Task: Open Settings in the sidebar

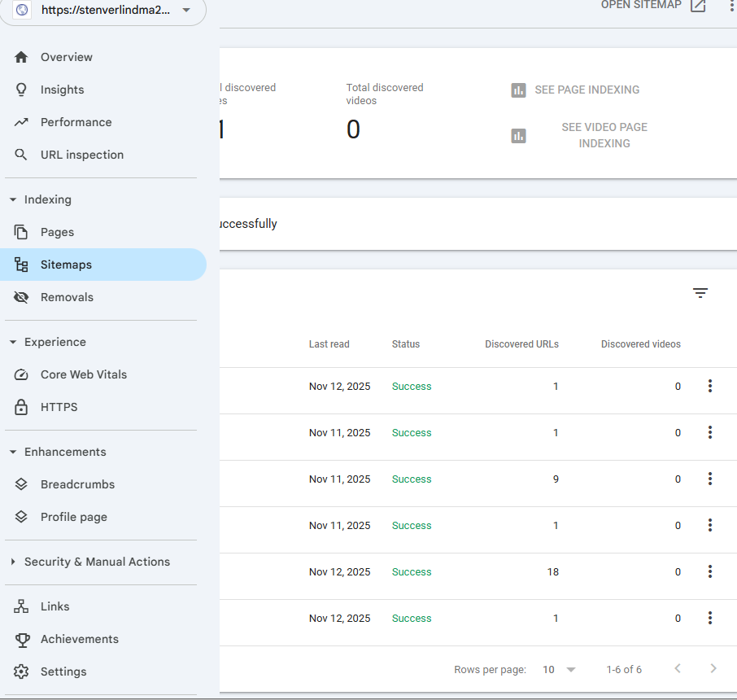Action: point(63,672)
